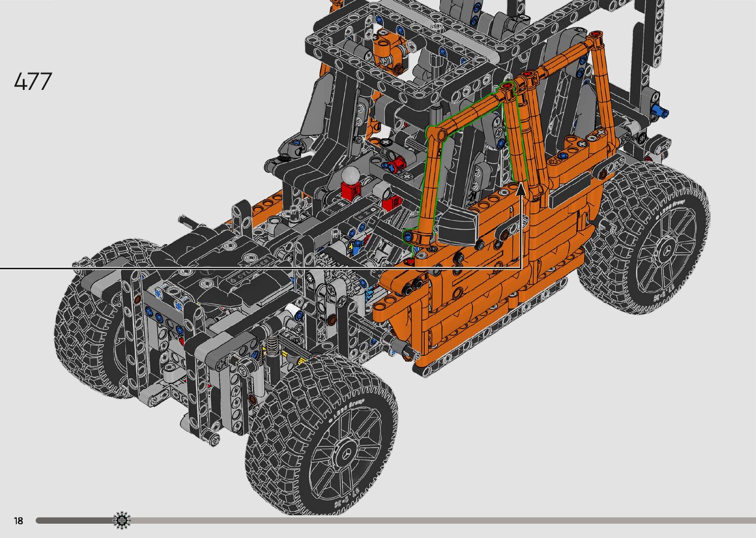Click the dark filled progress bar segment
The width and height of the screenshot is (756, 538).
(x=74, y=520)
